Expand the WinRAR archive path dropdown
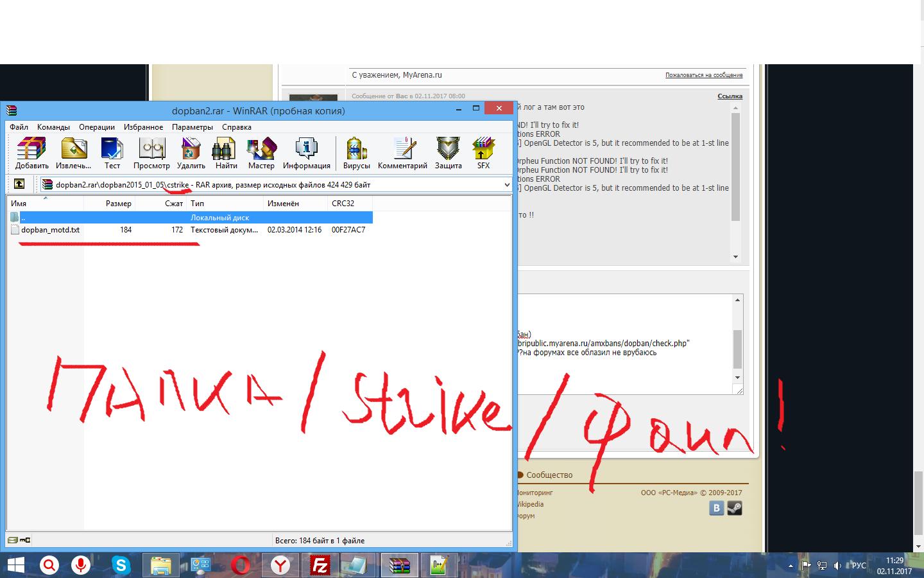 tap(506, 185)
